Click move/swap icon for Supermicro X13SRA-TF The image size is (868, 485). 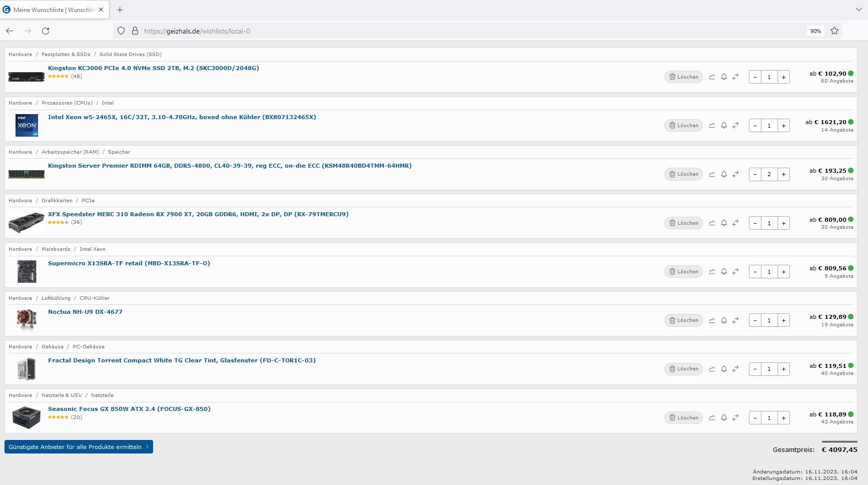[735, 272]
